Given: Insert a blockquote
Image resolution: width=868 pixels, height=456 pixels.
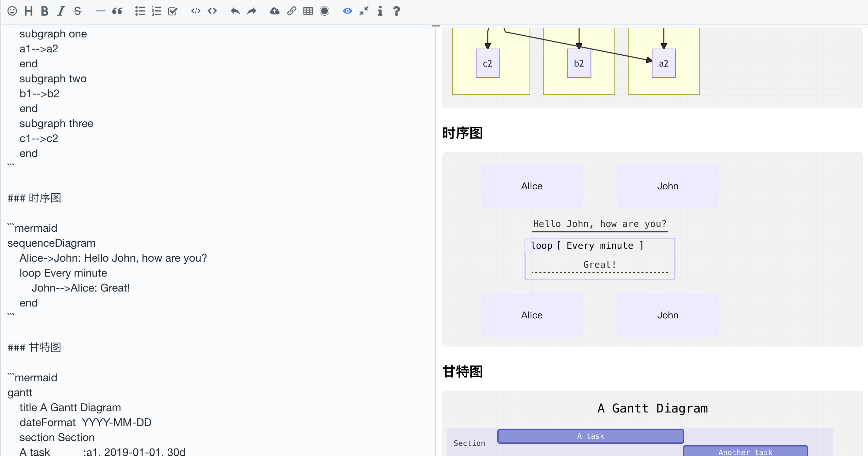Looking at the screenshot, I should [x=117, y=11].
